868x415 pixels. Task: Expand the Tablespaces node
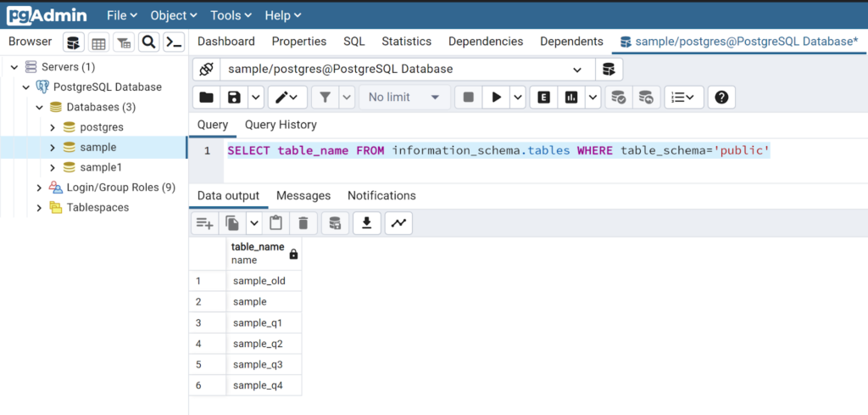pos(39,208)
